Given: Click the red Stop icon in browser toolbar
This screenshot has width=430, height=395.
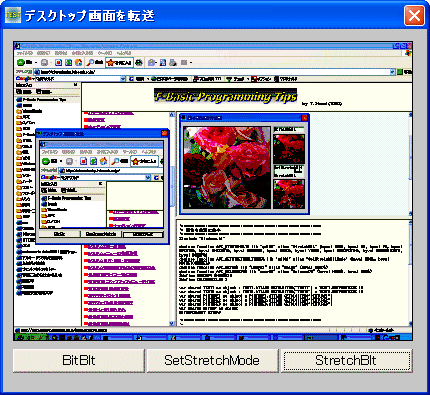Looking at the screenshot, I should tap(59, 62).
